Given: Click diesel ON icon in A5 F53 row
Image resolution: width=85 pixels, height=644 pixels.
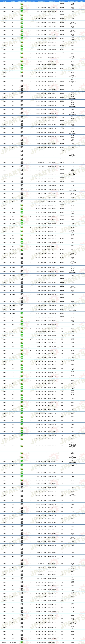Looking at the screenshot, I should pos(22,567).
